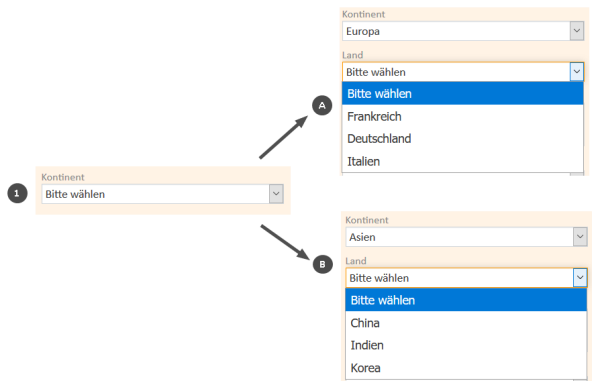Click the step 1 circle marker
Screen dimensions: 600x389
[17, 193]
